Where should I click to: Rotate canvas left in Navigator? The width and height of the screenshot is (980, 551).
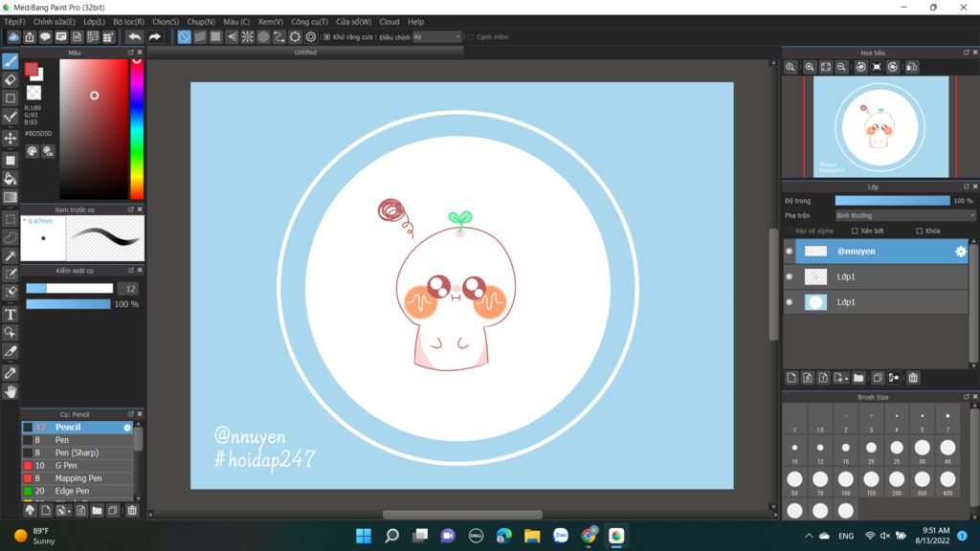(860, 67)
